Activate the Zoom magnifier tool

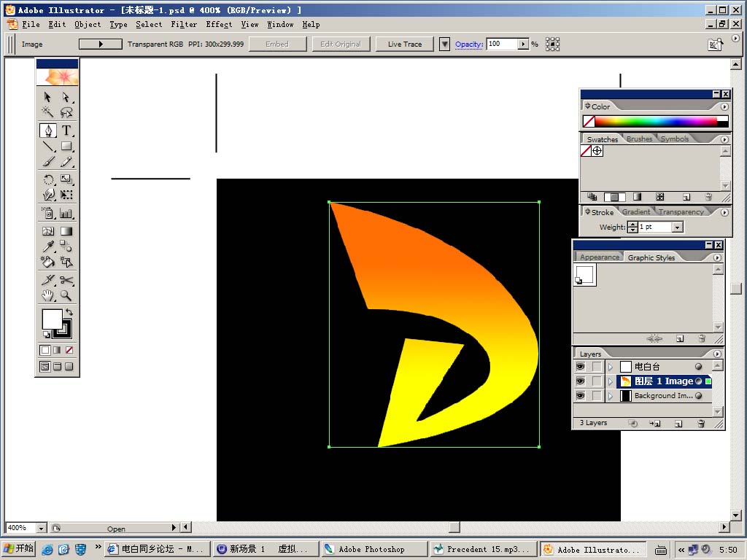(66, 295)
